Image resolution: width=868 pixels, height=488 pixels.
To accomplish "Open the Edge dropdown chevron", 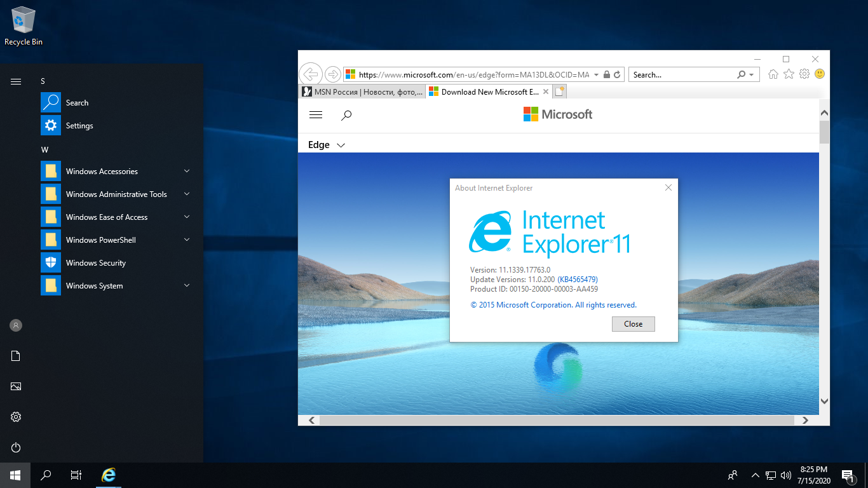I will click(x=341, y=146).
